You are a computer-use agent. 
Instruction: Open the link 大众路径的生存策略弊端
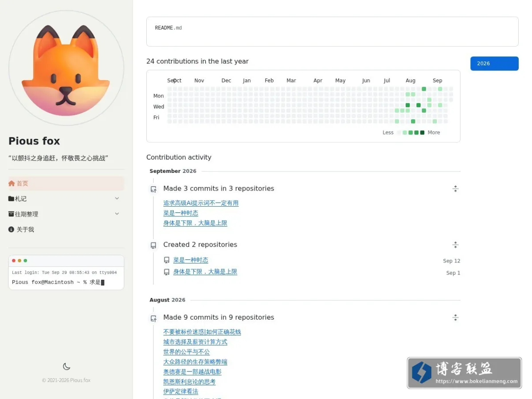coord(195,362)
